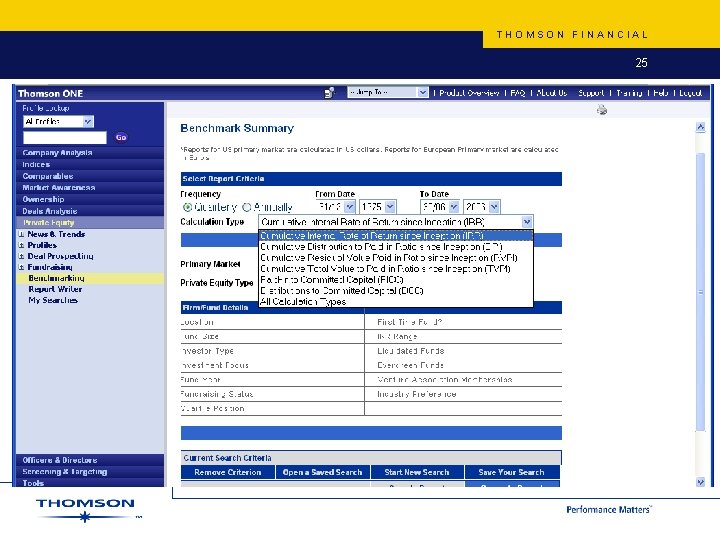This screenshot has height=540, width=720.
Task: Open Screening & Targeting in sidebar
Action: coord(90,472)
